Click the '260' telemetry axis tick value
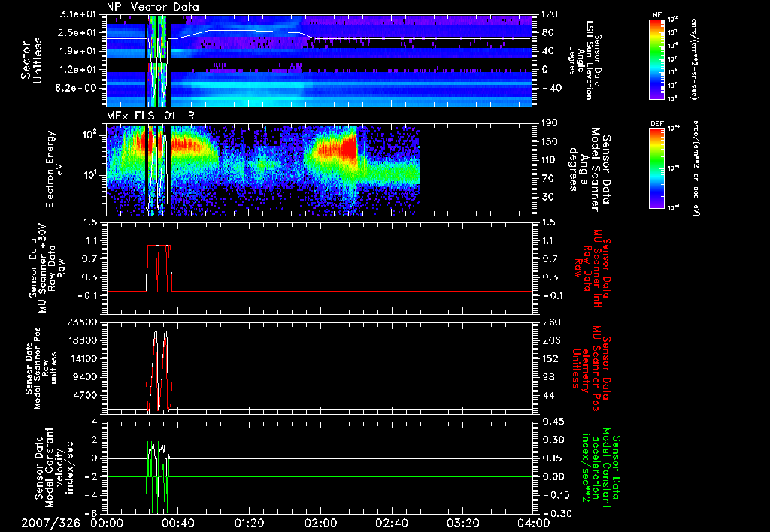Viewport: 770px width, 532px height. (550, 322)
